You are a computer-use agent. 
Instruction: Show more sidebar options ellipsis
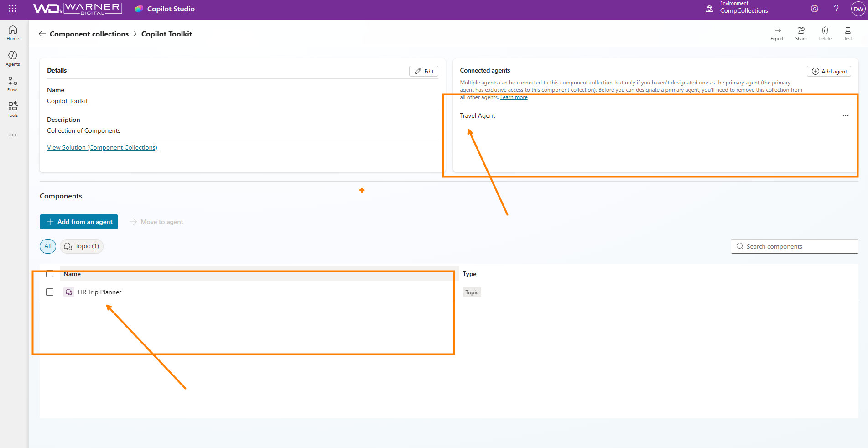13,135
